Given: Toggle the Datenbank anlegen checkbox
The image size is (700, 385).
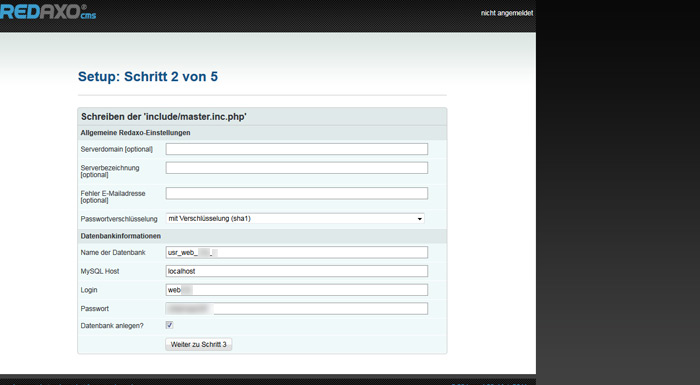Looking at the screenshot, I should 169,325.
